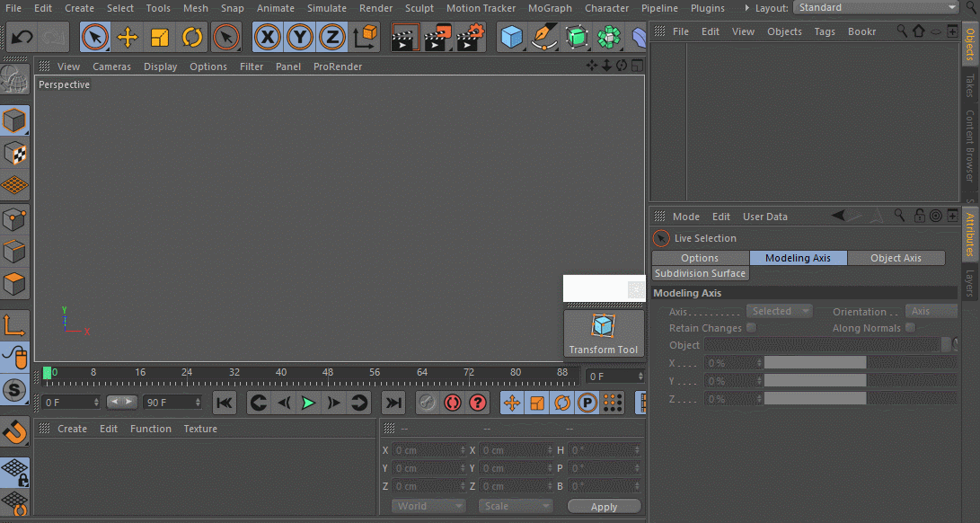Open the MoGraph menu
Screen dimensions: 980x523
tap(551, 8)
